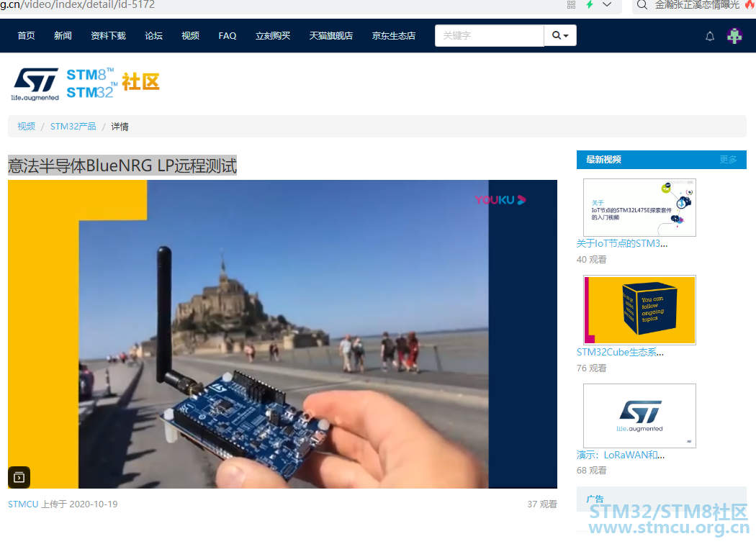756x544 pixels.
Task: Click the browser address bar URL
Action: (x=78, y=5)
